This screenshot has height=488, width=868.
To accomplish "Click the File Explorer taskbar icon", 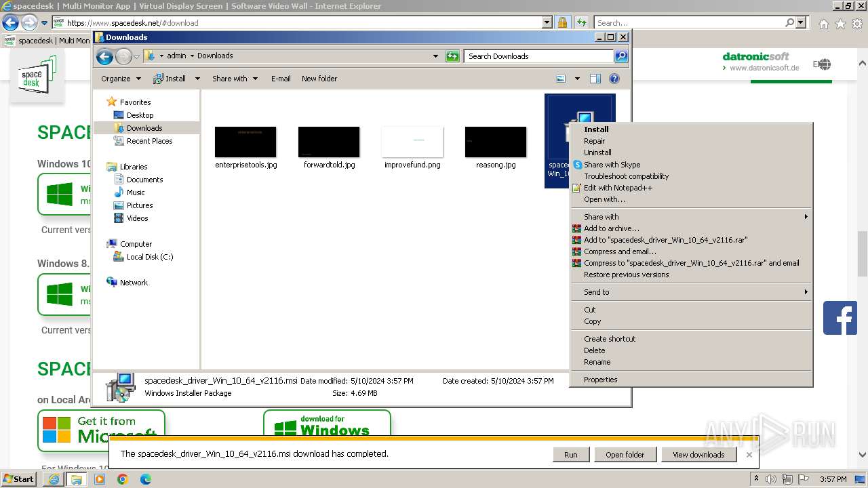I will tap(77, 479).
